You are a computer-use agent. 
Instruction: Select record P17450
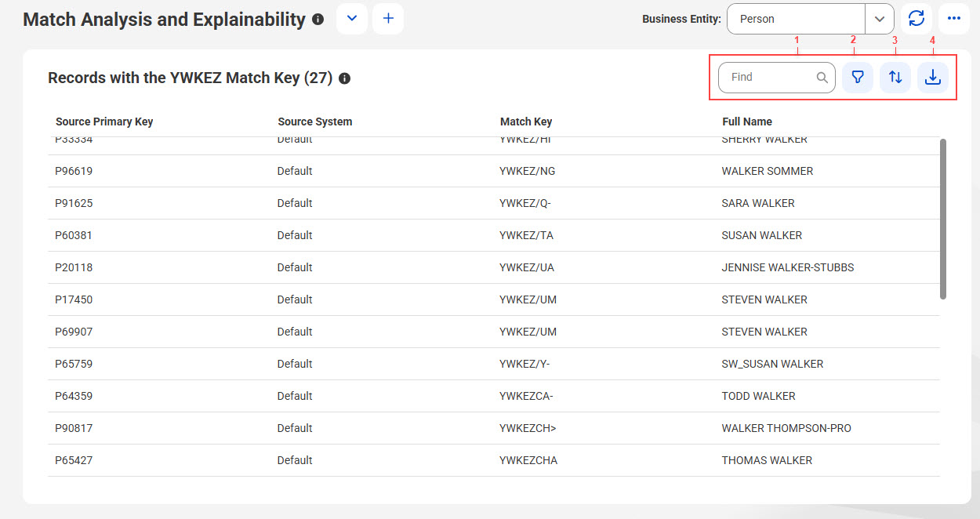494,299
